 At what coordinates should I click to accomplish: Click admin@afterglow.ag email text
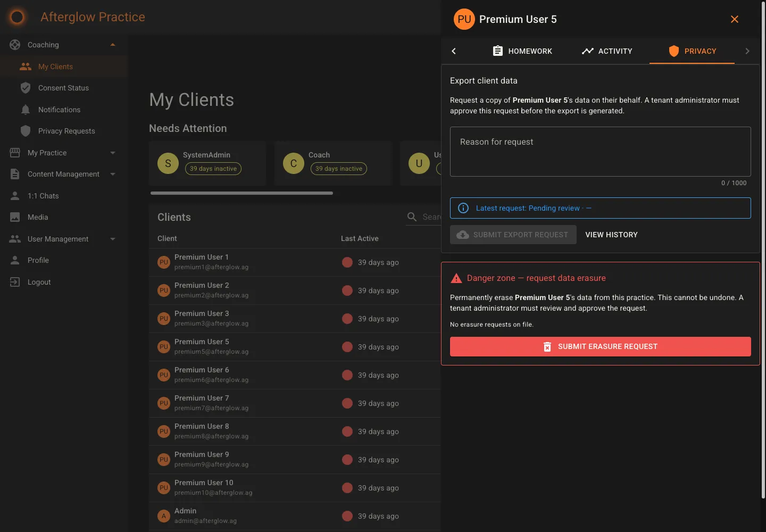205,521
